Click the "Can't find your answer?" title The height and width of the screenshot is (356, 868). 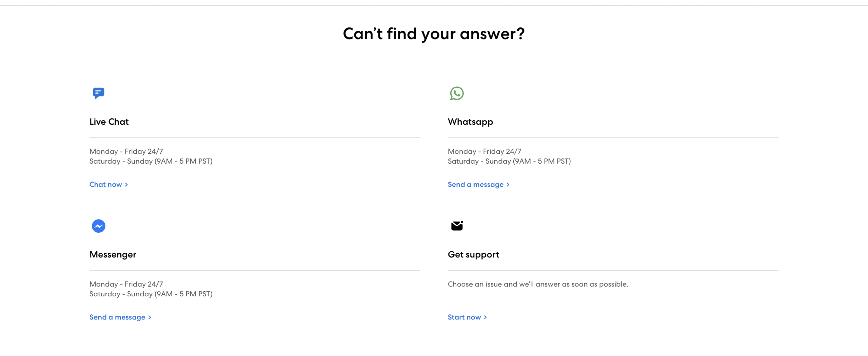[434, 34]
